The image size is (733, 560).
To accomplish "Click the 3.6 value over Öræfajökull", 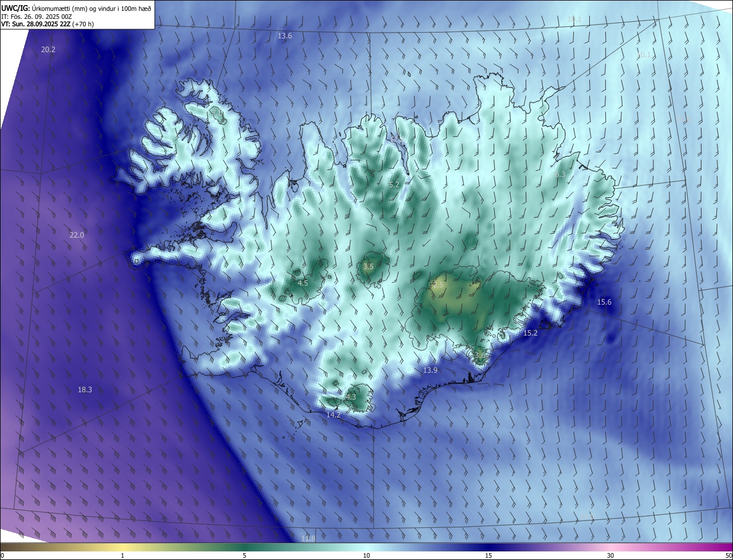I will click(x=480, y=355).
